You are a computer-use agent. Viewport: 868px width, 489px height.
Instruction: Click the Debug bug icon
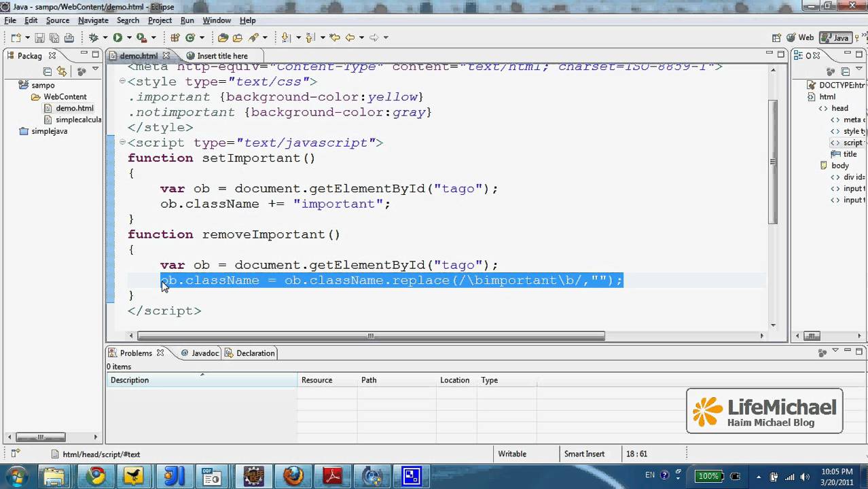[x=94, y=38]
